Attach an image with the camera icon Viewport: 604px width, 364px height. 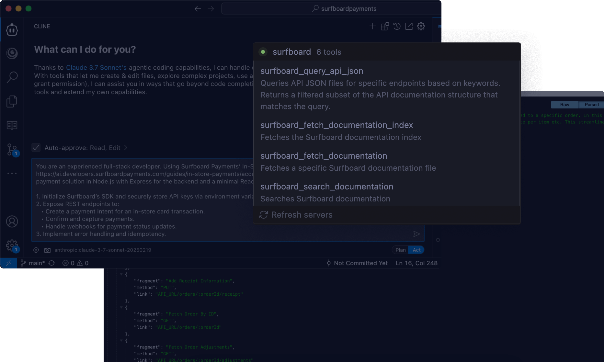(x=47, y=250)
